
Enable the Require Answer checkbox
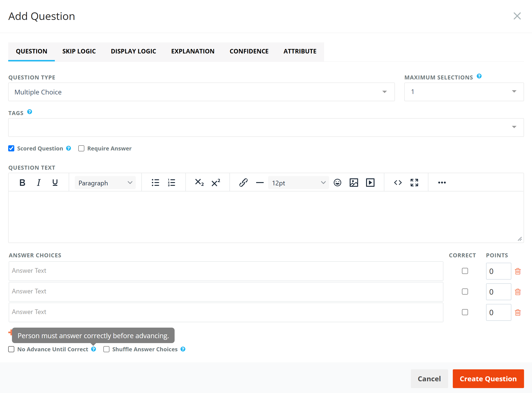[x=81, y=148]
